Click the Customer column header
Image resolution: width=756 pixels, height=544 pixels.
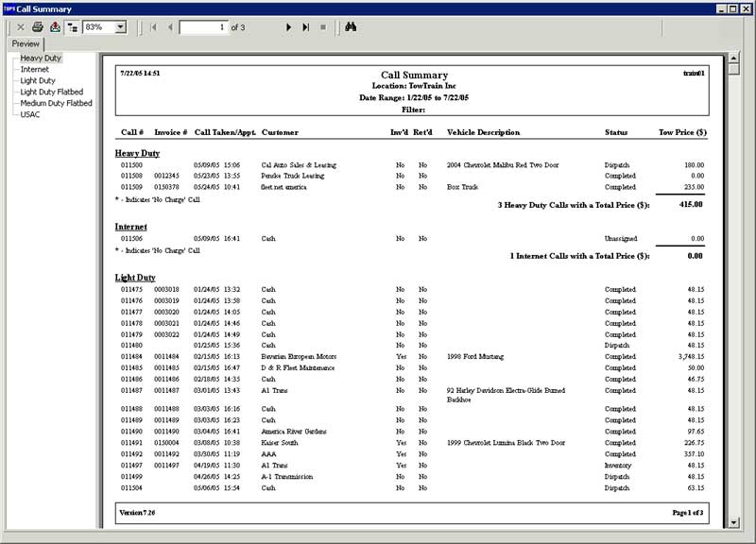click(280, 132)
